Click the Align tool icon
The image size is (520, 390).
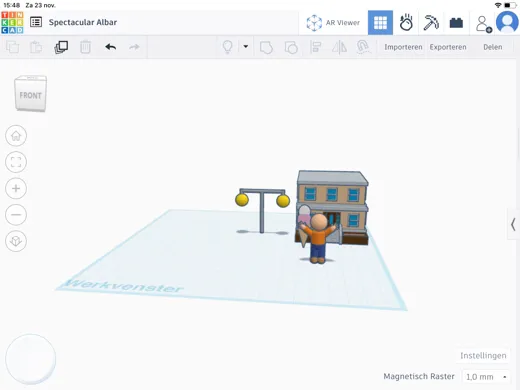(x=315, y=47)
